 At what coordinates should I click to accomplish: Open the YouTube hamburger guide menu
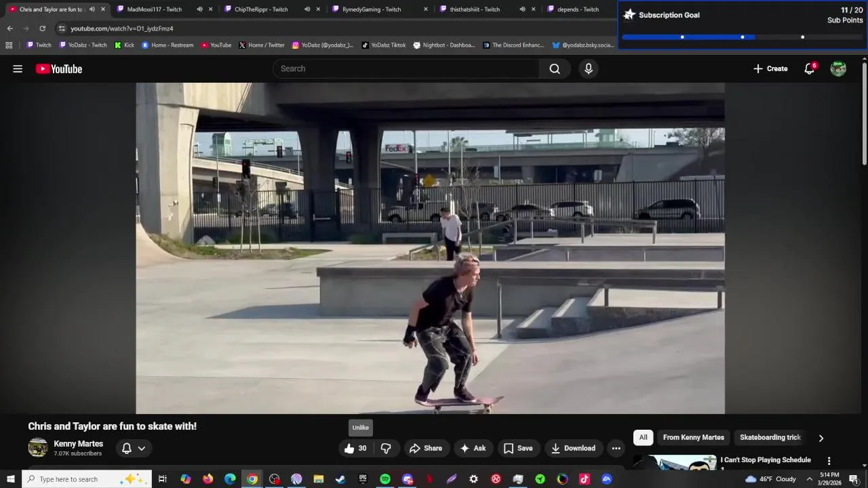pyautogui.click(x=18, y=68)
